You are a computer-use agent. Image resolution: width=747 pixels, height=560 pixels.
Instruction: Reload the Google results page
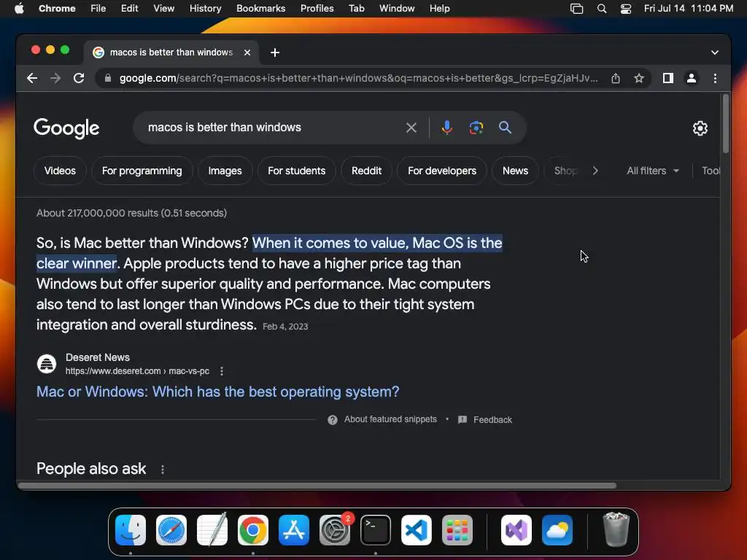pyautogui.click(x=79, y=78)
